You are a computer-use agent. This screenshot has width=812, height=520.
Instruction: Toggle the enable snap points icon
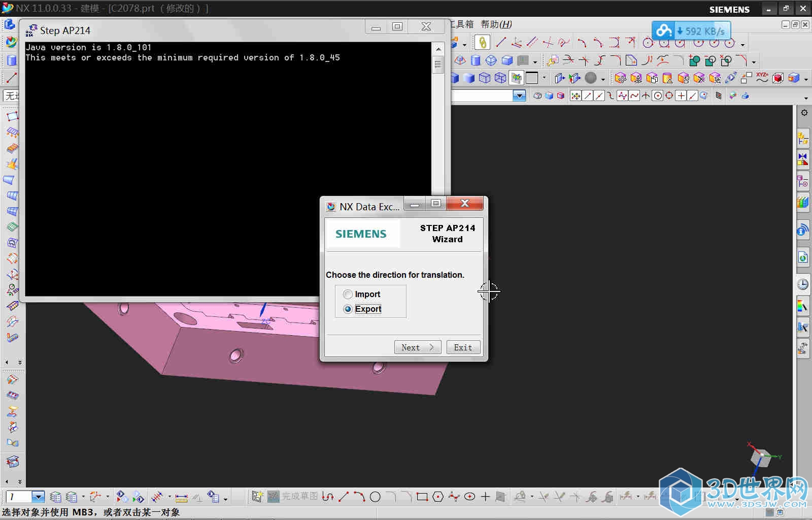pyautogui.click(x=576, y=95)
